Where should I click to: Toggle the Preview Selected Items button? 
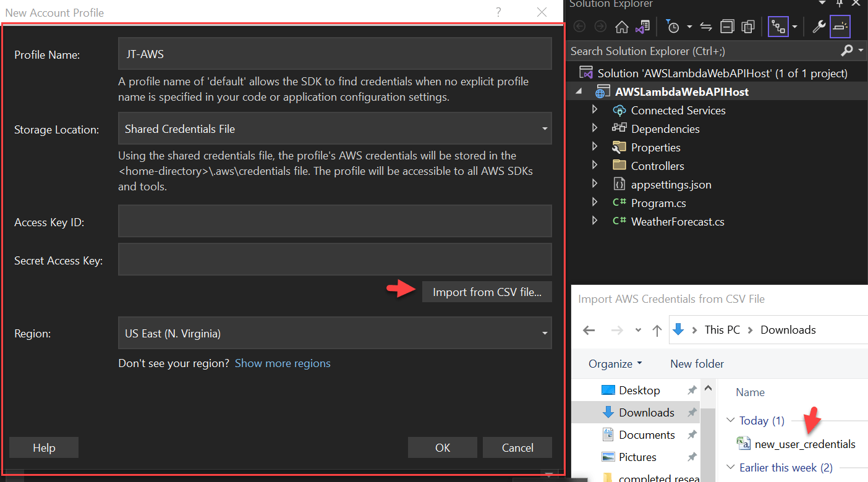840,27
